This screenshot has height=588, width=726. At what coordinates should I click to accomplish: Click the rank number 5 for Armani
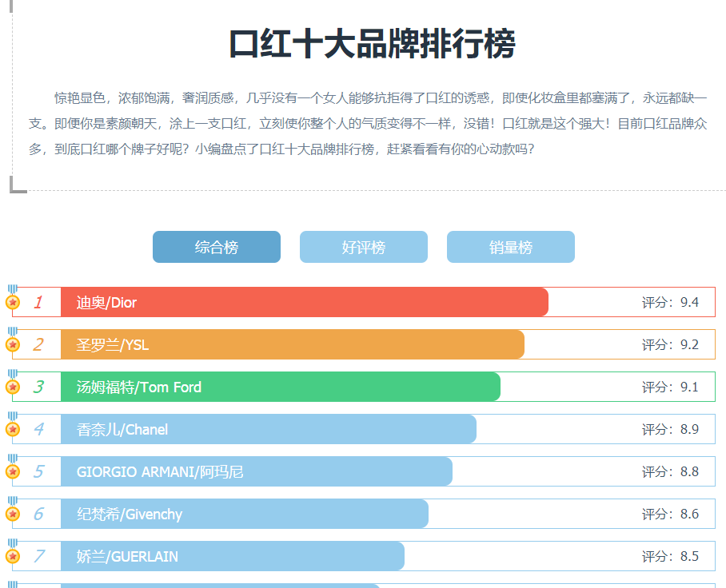pyautogui.click(x=38, y=471)
